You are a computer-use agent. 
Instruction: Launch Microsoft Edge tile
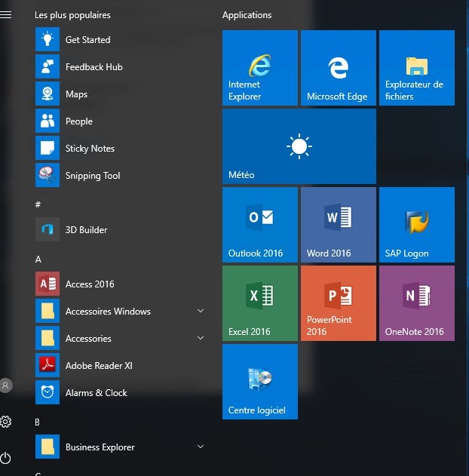point(339,68)
